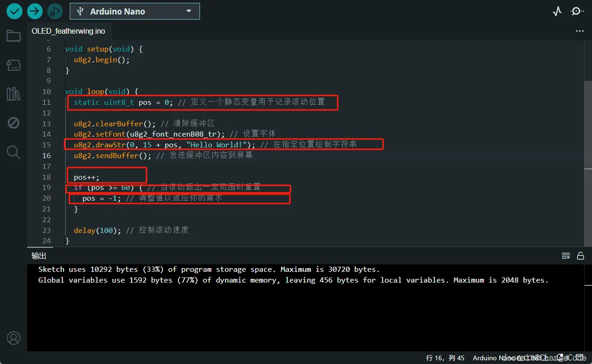This screenshot has height=364, width=592.
Task: Open the Search sidebar icon
Action: coord(14,152)
